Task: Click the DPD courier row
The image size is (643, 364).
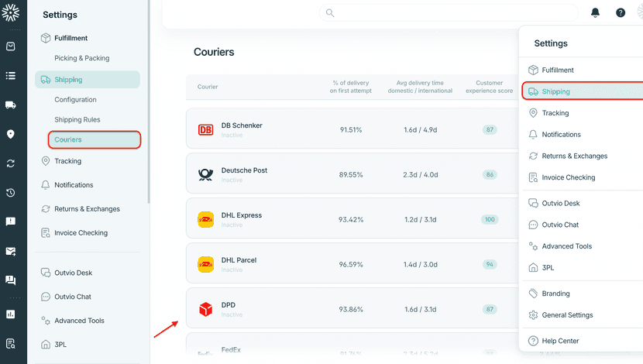Action: 349,309
